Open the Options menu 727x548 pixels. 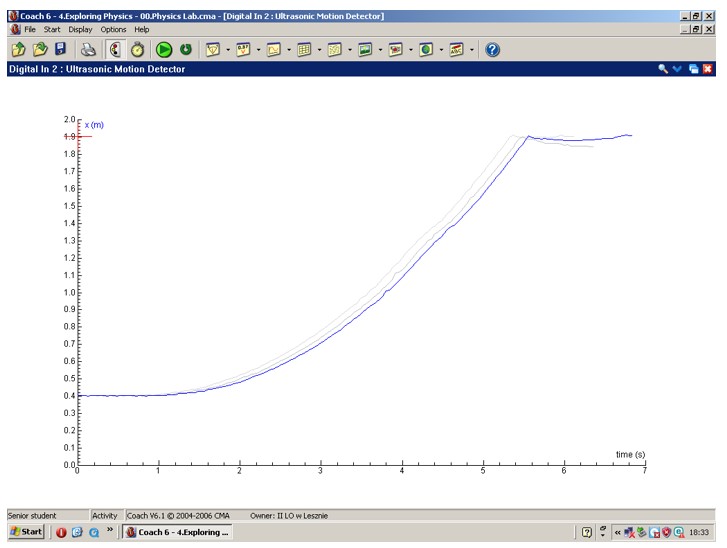pyautogui.click(x=113, y=30)
